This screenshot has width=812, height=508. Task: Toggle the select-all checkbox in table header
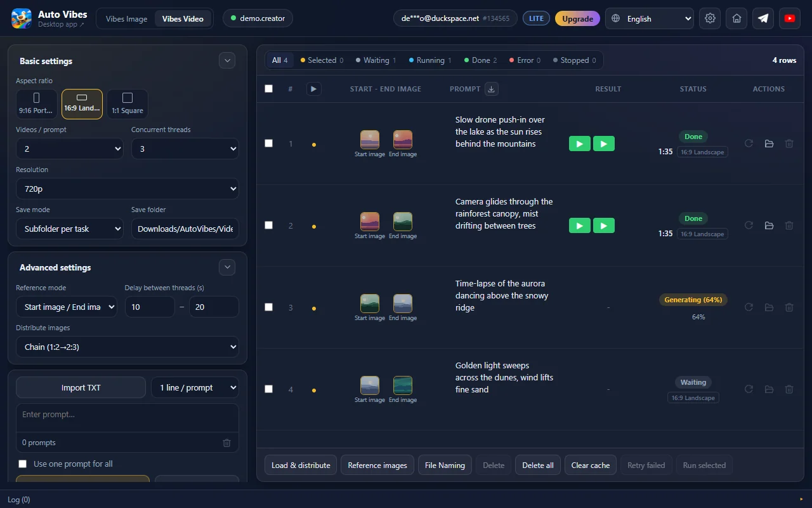268,89
